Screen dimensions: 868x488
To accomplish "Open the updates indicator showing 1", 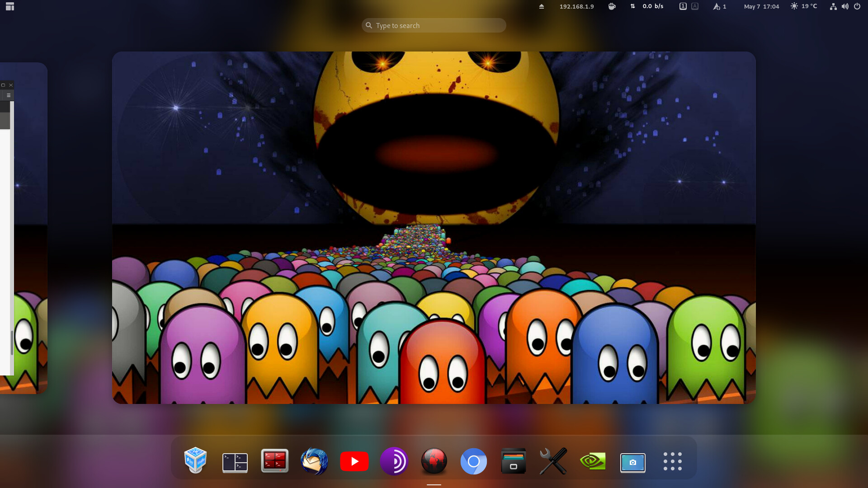I will click(x=720, y=6).
